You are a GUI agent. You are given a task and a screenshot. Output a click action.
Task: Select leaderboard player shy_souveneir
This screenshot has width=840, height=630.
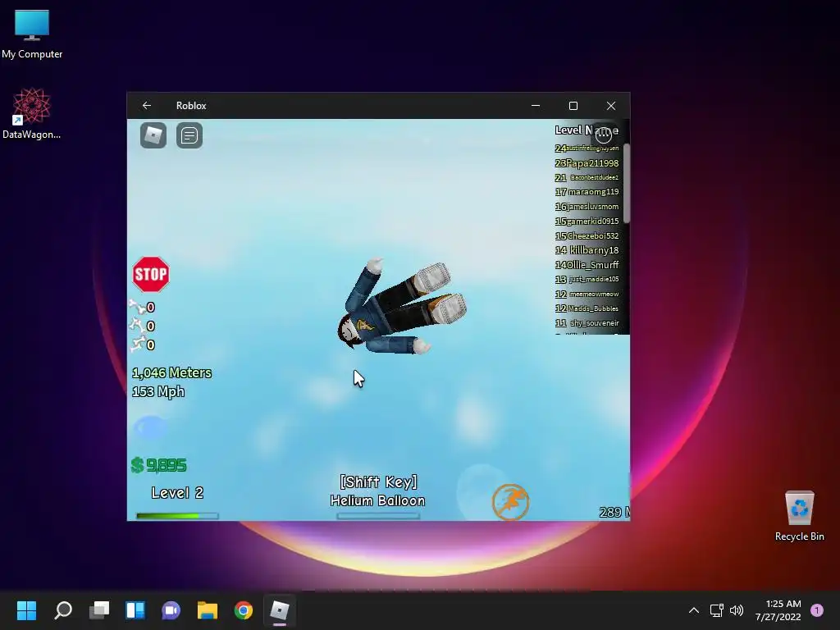(x=595, y=323)
